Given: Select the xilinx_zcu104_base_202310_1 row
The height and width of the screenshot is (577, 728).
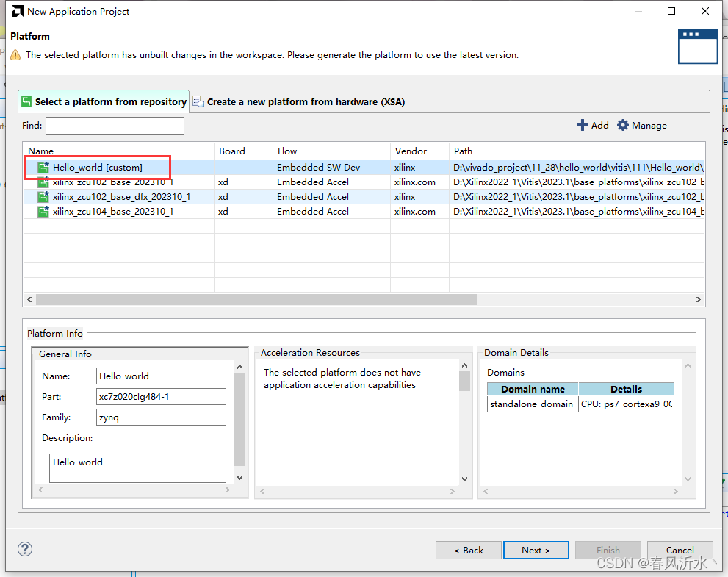Looking at the screenshot, I should coord(364,212).
